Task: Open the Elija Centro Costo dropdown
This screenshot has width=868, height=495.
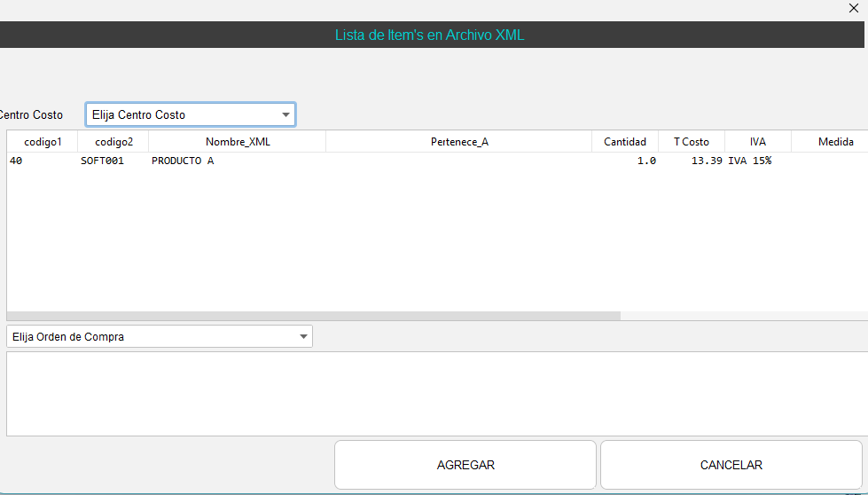Action: 190,114
